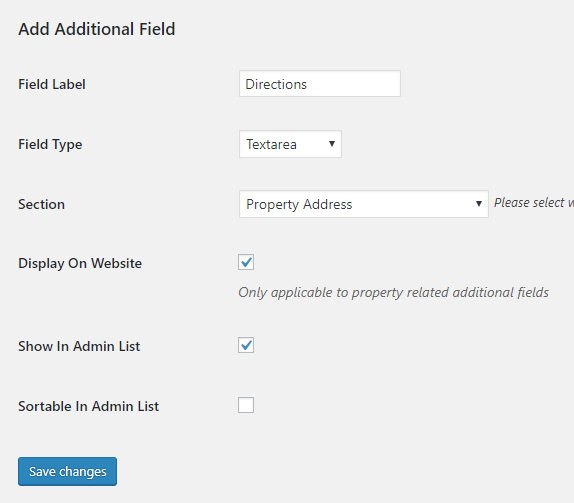The image size is (574, 503).
Task: Click the 'Only applicable to property' description
Action: click(394, 293)
